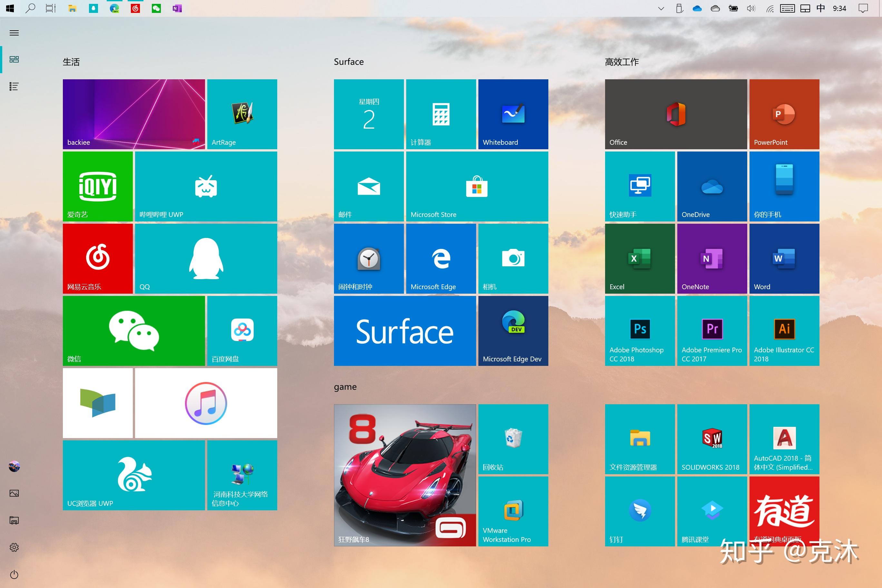Open the 哔哩哔哩 UWP tile
The height and width of the screenshot is (588, 882).
(206, 186)
